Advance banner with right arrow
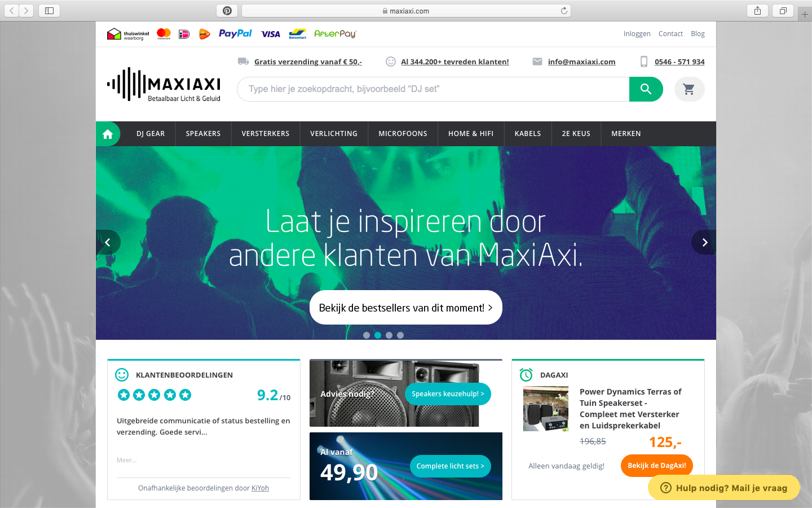Viewport: 812px width, 508px height. click(x=704, y=242)
